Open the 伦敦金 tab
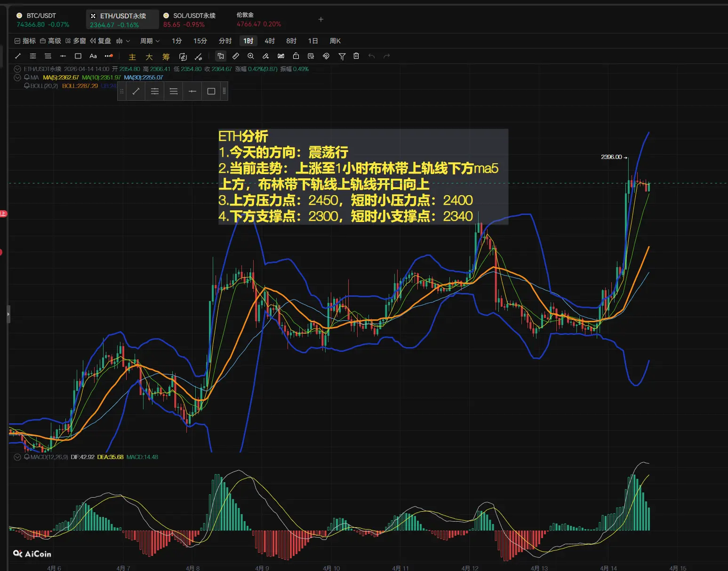Image resolution: width=728 pixels, height=571 pixels. point(259,20)
